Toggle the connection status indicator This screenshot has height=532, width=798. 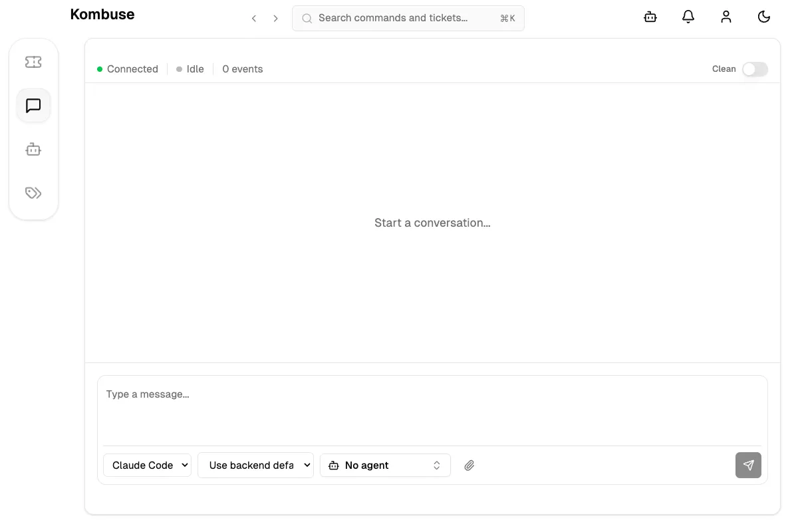pos(127,68)
